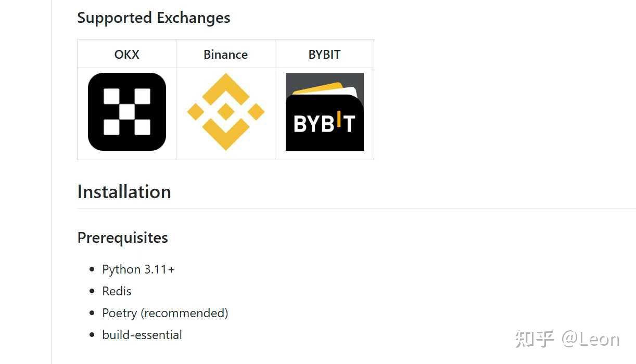This screenshot has width=636, height=364.
Task: Click the @Leon watermark text
Action: point(591,340)
